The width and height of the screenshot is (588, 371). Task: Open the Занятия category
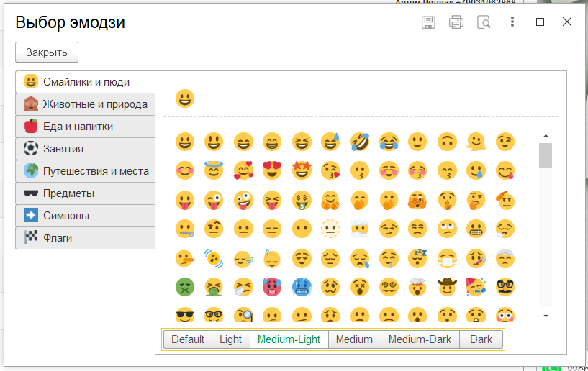(x=85, y=149)
